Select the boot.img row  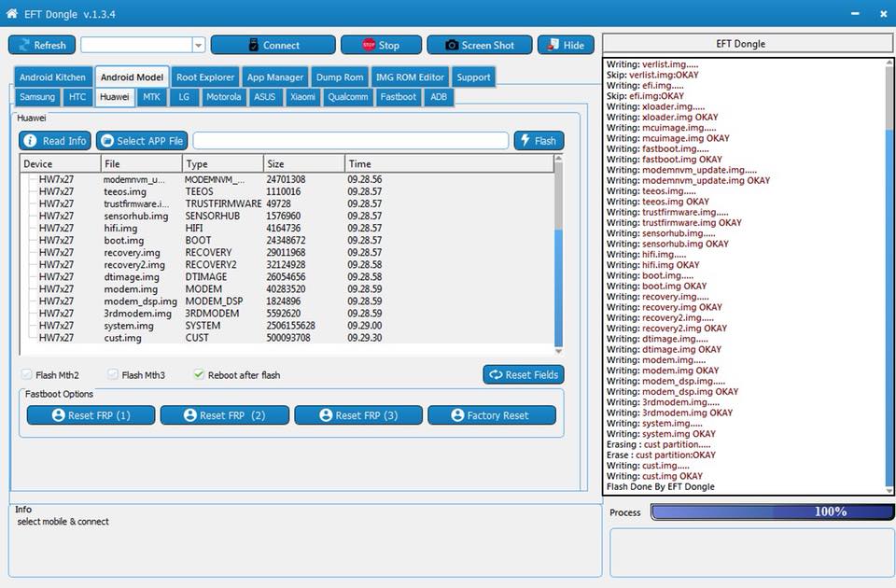tap(287, 240)
